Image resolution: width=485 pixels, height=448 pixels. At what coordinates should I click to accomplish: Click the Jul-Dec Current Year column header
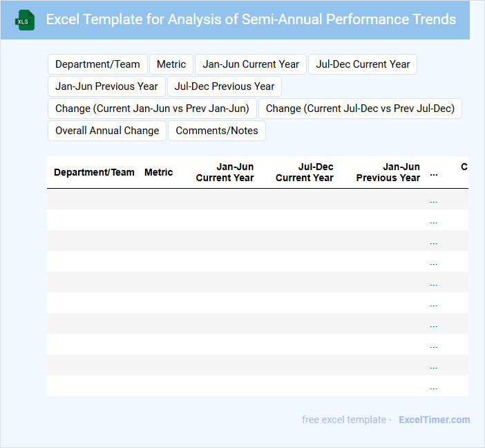click(304, 172)
